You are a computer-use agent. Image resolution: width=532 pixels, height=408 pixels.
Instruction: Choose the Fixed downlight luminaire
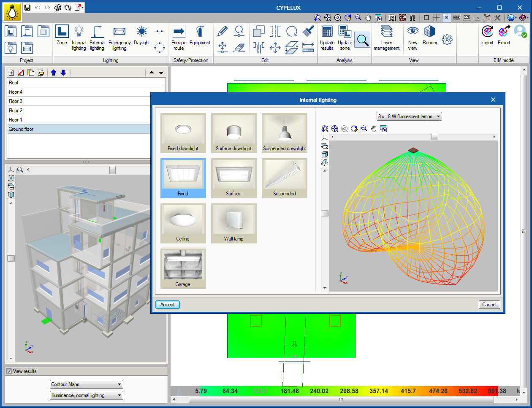point(183,133)
